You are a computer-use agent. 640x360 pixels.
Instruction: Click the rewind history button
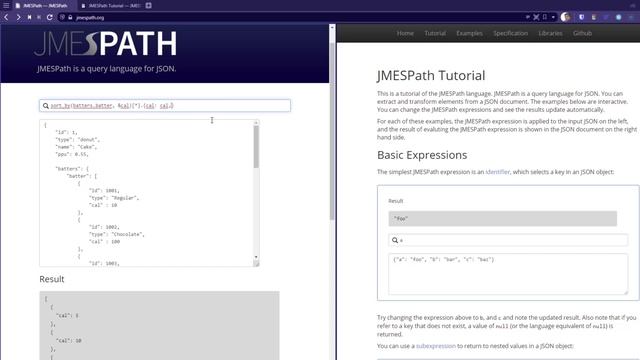(29, 17)
